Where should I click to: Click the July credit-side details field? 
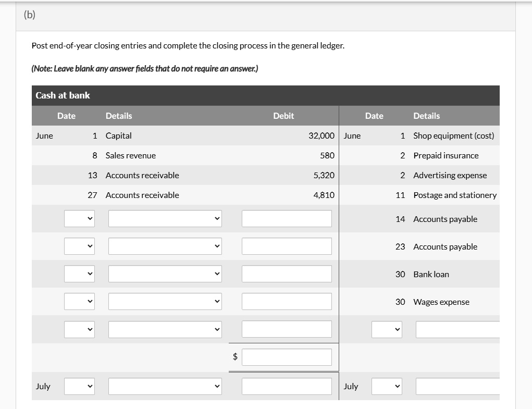pyautogui.click(x=457, y=386)
